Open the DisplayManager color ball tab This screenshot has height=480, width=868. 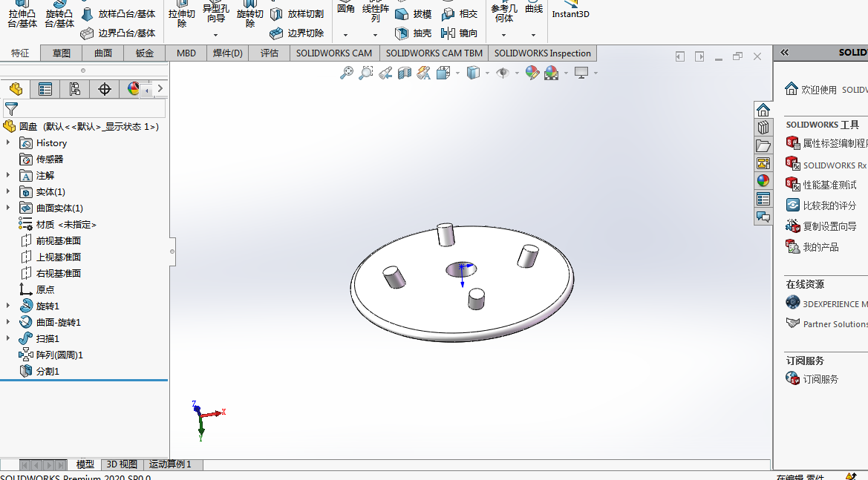click(133, 89)
